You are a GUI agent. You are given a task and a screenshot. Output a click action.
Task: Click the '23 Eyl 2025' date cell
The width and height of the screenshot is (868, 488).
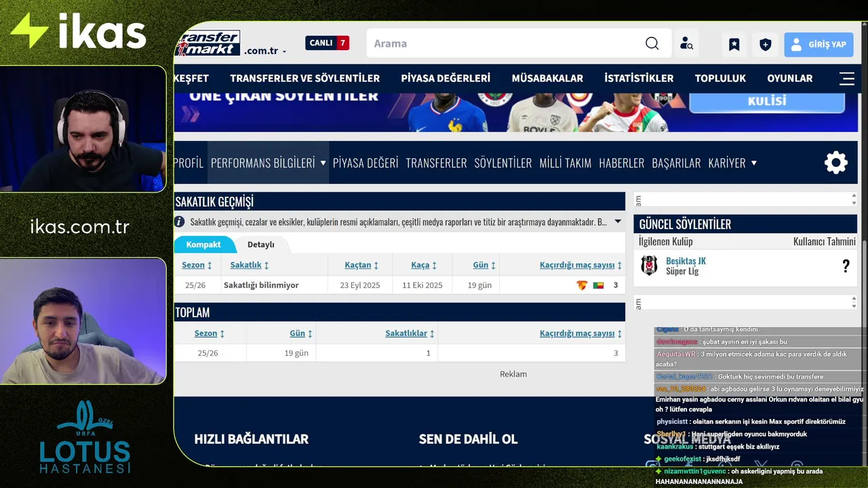tap(360, 285)
